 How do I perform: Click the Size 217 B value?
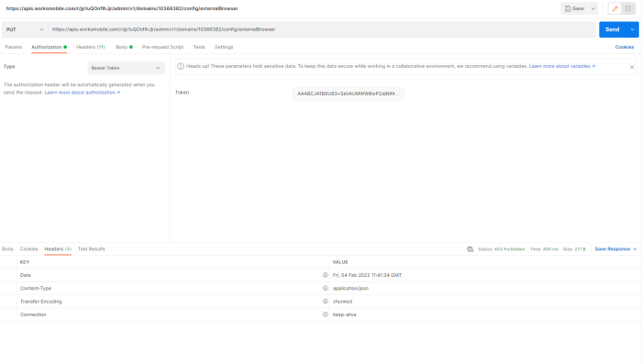click(x=581, y=249)
